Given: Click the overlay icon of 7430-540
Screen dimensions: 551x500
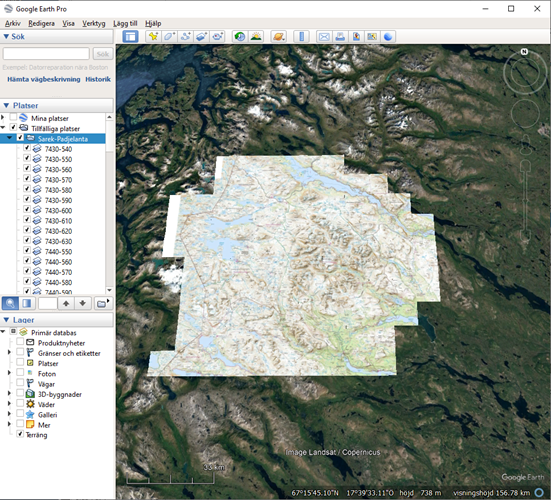Looking at the screenshot, I should (x=37, y=149).
